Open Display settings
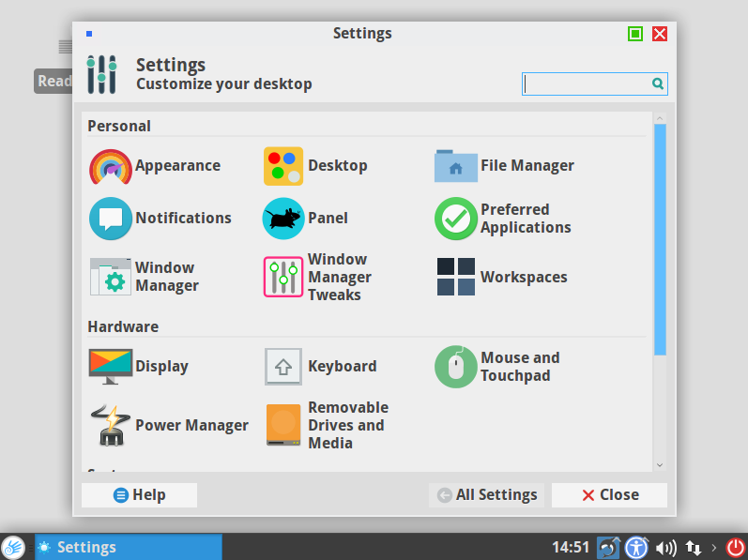 111,367
